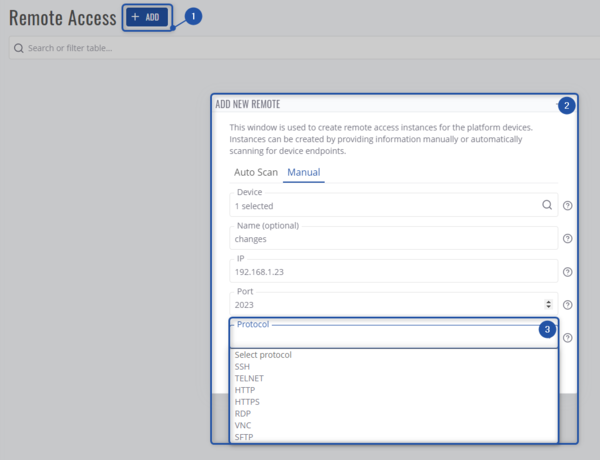Click the help icon beside the Device field
The image size is (600, 460).
coord(568,205)
